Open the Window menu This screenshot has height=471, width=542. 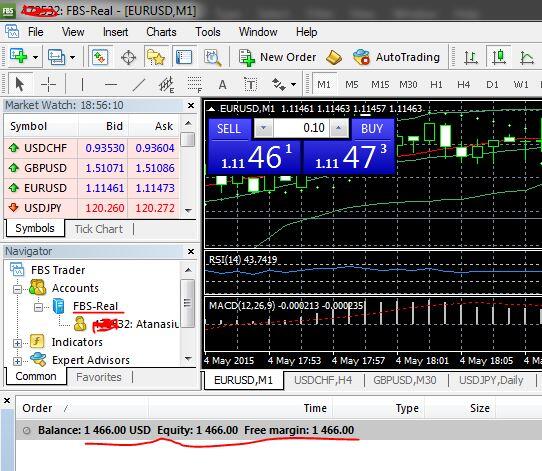click(x=258, y=32)
